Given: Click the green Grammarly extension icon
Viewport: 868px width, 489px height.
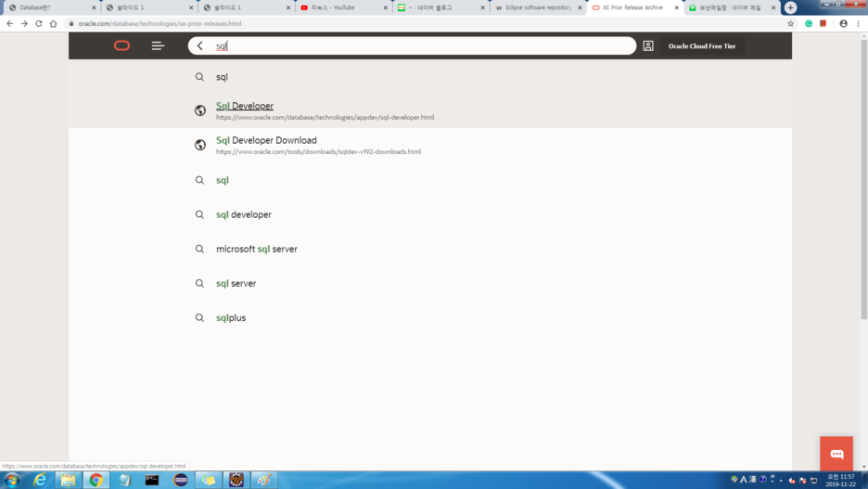Looking at the screenshot, I should point(809,24).
